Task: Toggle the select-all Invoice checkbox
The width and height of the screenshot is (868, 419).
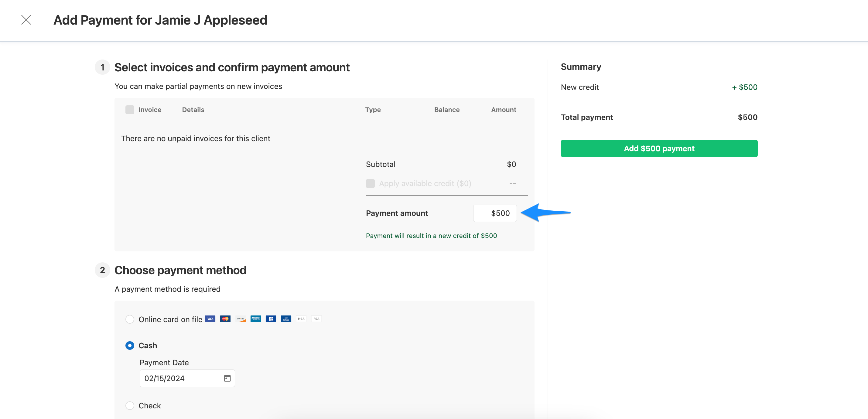Action: tap(130, 110)
